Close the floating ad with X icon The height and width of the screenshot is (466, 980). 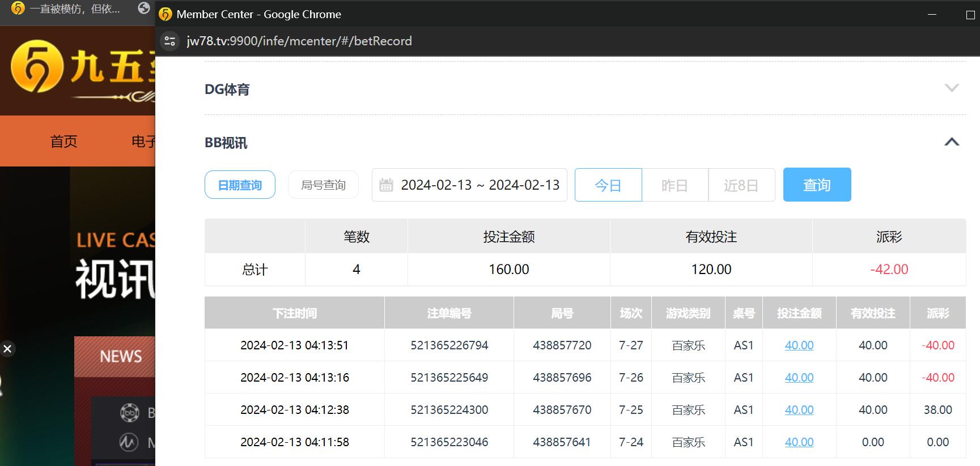coord(7,349)
